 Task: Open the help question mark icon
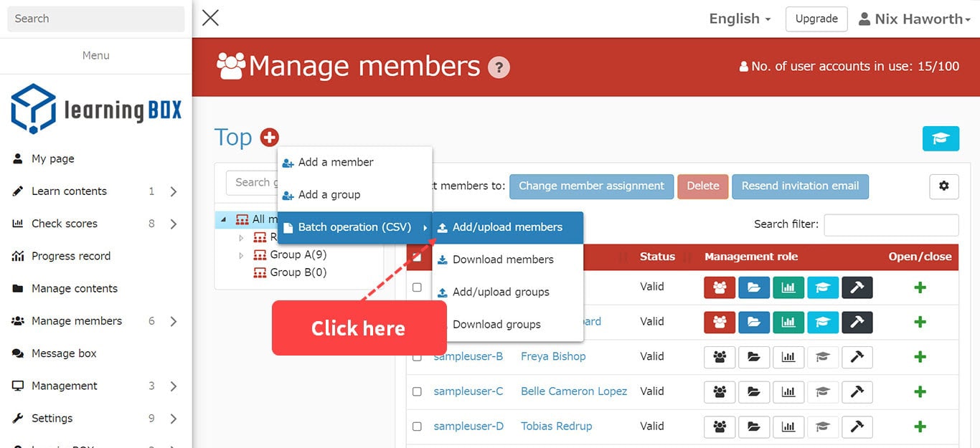click(499, 67)
